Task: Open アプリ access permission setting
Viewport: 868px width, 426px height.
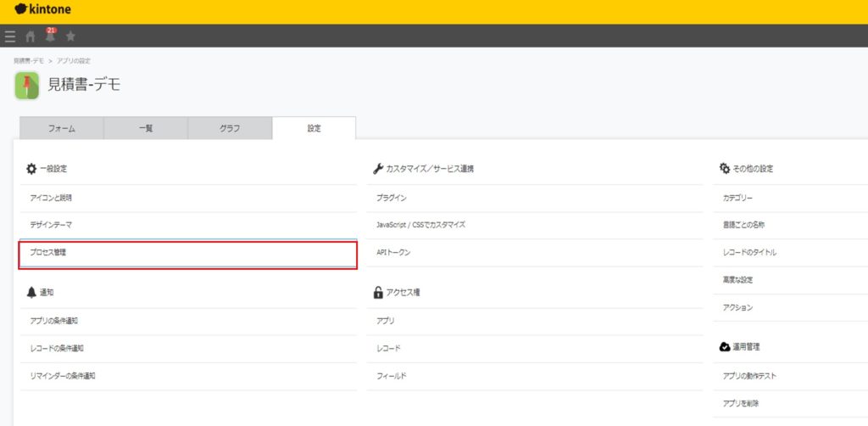Action: [534, 322]
